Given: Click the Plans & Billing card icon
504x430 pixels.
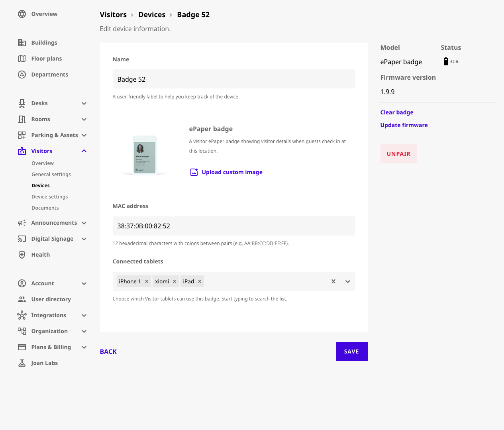Looking at the screenshot, I should [22, 347].
